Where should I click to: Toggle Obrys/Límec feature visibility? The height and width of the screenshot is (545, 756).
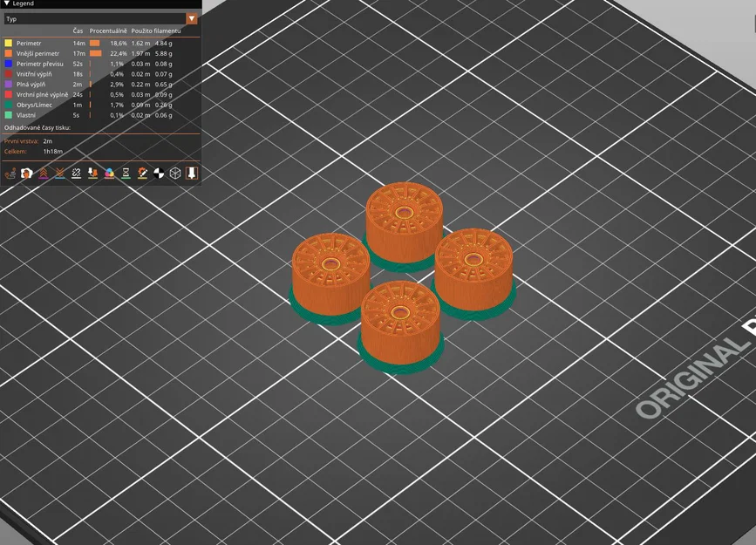tap(34, 105)
